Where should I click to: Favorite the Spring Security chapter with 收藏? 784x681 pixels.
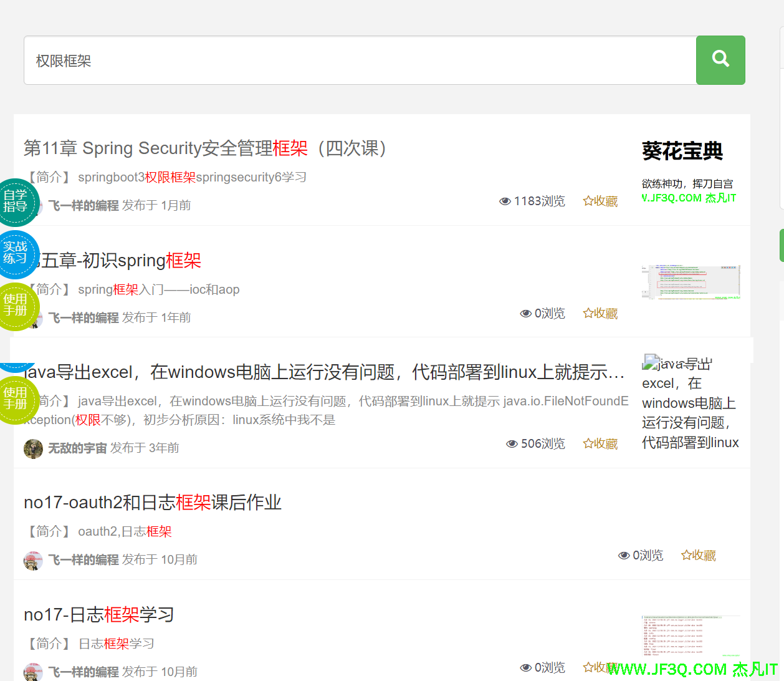(600, 201)
